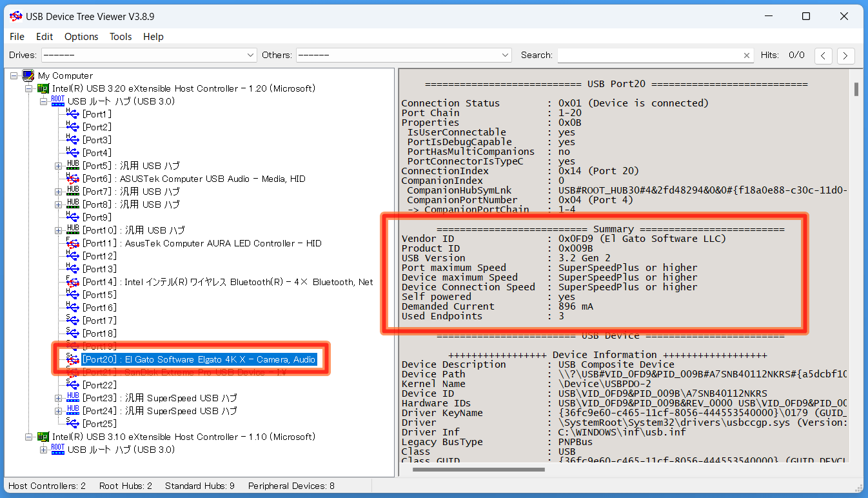Viewport: 868px width, 498px height.
Task: Click the device icon for Port14 Bluetooth
Action: [x=73, y=282]
